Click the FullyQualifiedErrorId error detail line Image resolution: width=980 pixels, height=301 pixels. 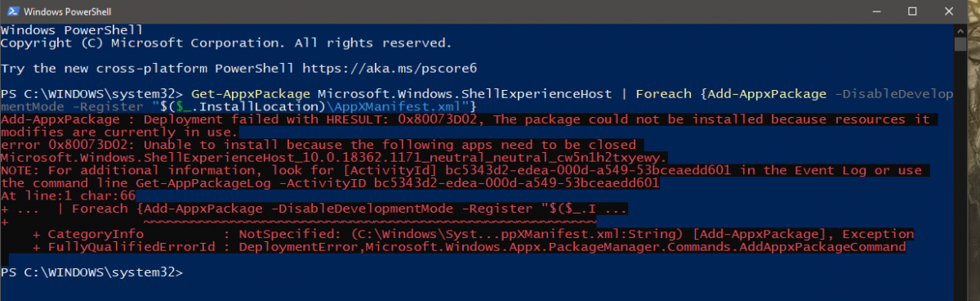click(470, 246)
